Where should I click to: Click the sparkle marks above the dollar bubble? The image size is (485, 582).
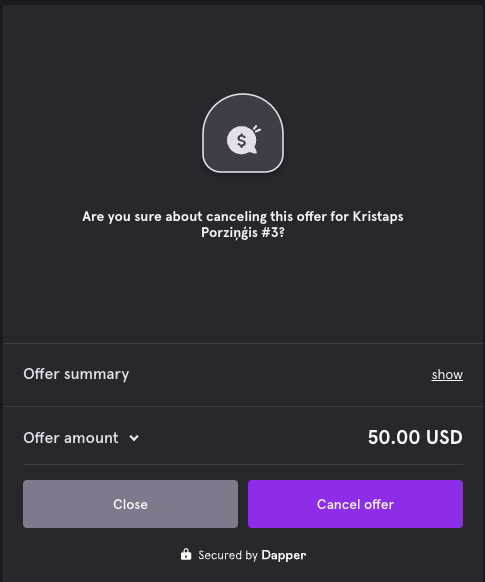tap(257, 129)
